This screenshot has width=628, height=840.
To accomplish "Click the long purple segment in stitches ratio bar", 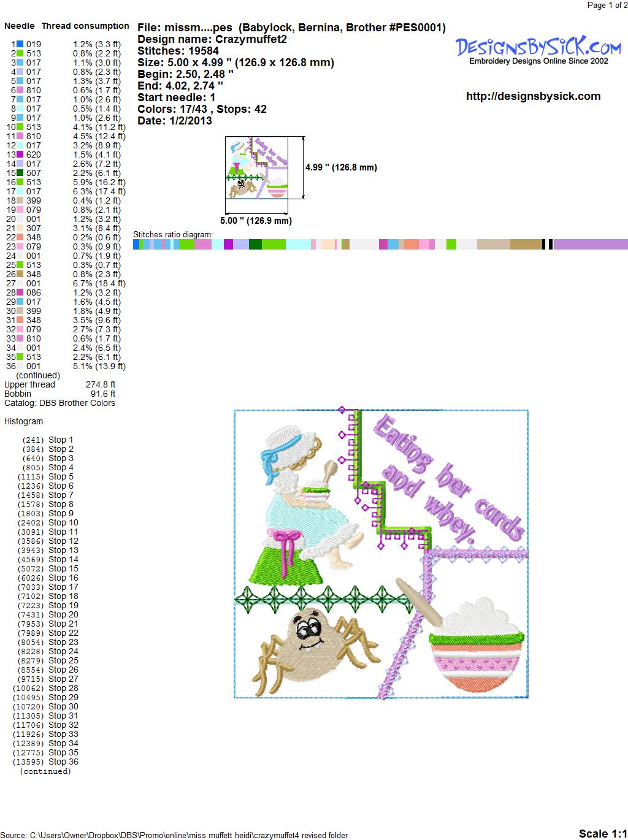I will (590, 244).
